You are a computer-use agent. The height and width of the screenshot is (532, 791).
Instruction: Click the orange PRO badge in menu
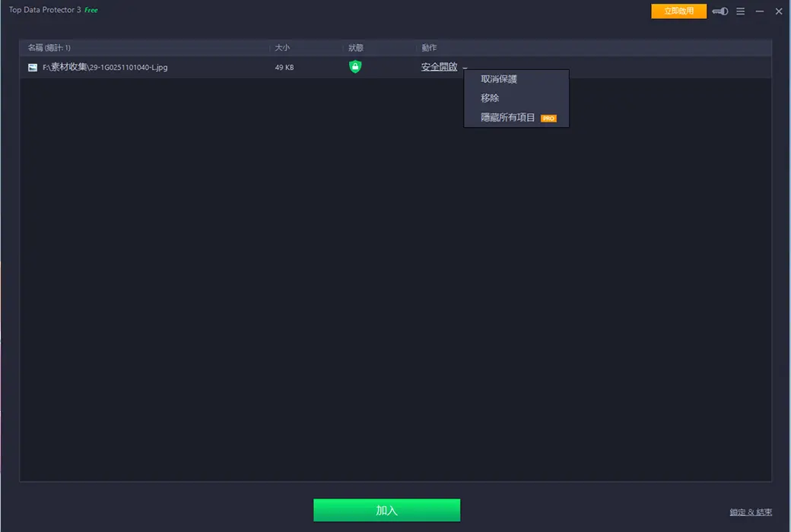coord(548,119)
